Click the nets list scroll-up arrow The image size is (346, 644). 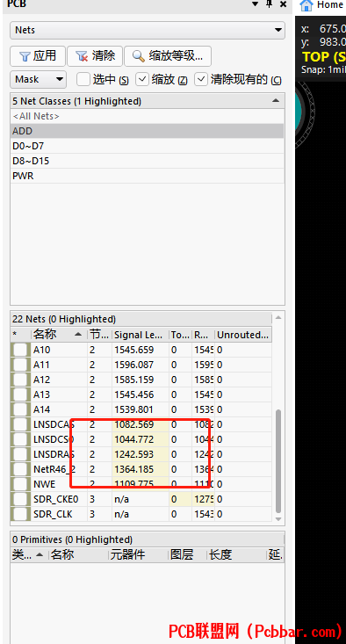278,317
